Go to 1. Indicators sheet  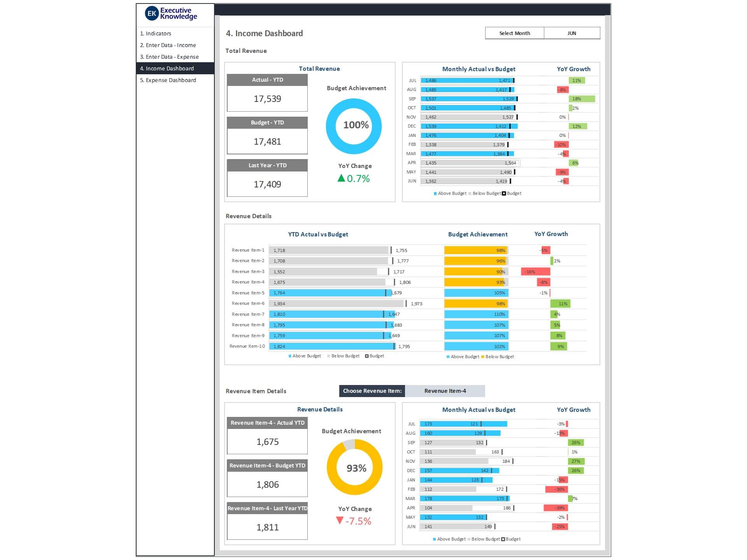pos(156,33)
